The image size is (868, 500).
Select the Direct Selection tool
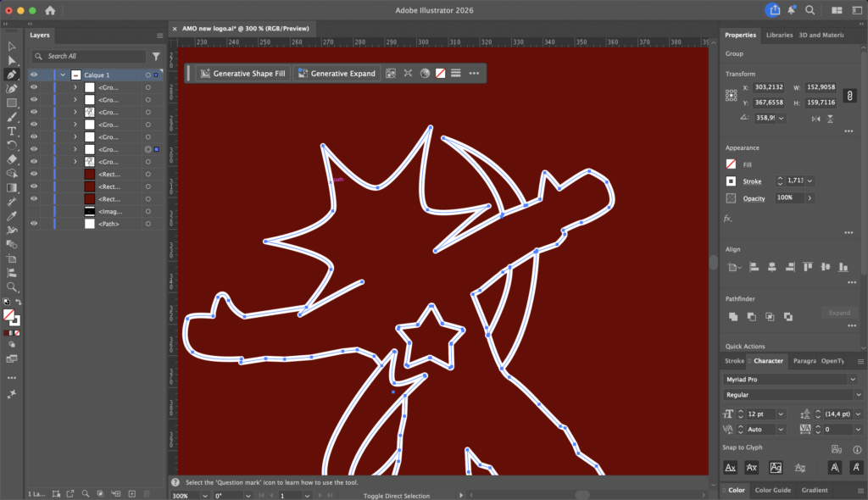(x=12, y=60)
